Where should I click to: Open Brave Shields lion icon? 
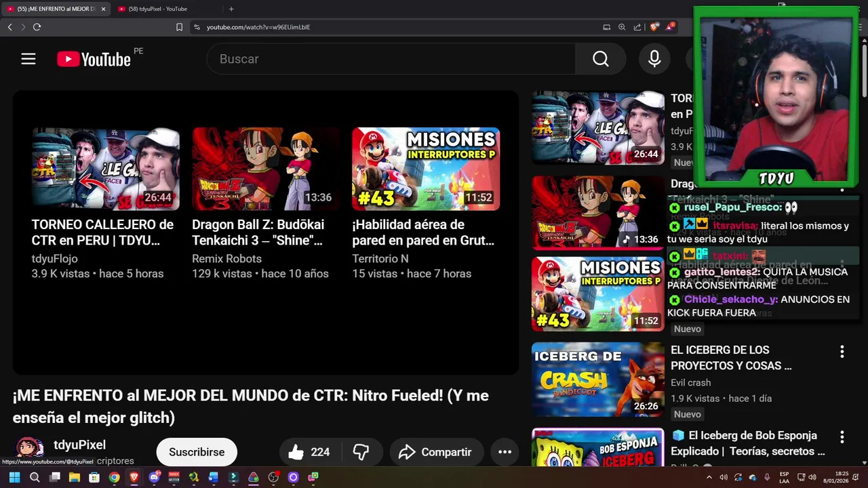pos(654,27)
